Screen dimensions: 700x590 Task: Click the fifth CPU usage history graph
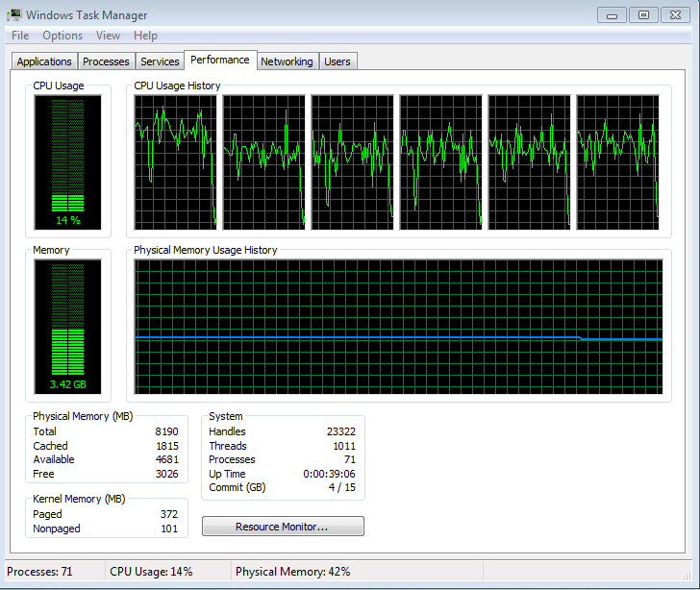point(529,162)
